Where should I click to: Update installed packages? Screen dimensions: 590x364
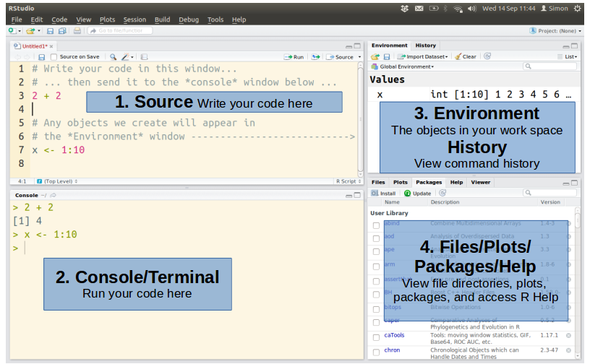point(418,193)
